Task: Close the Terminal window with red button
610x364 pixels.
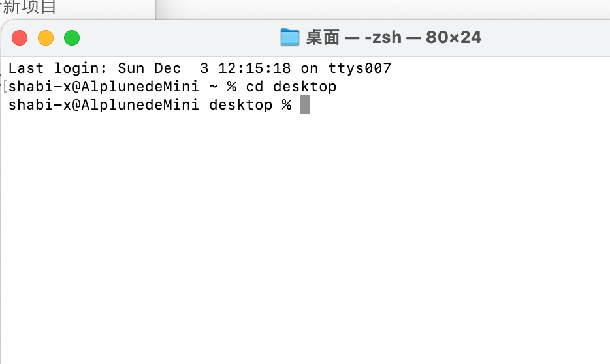Action: pyautogui.click(x=20, y=38)
